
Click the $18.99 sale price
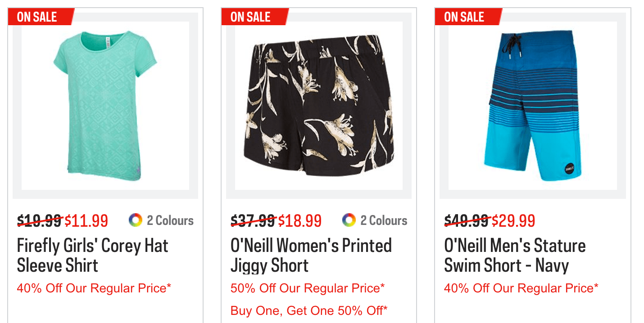click(x=299, y=221)
